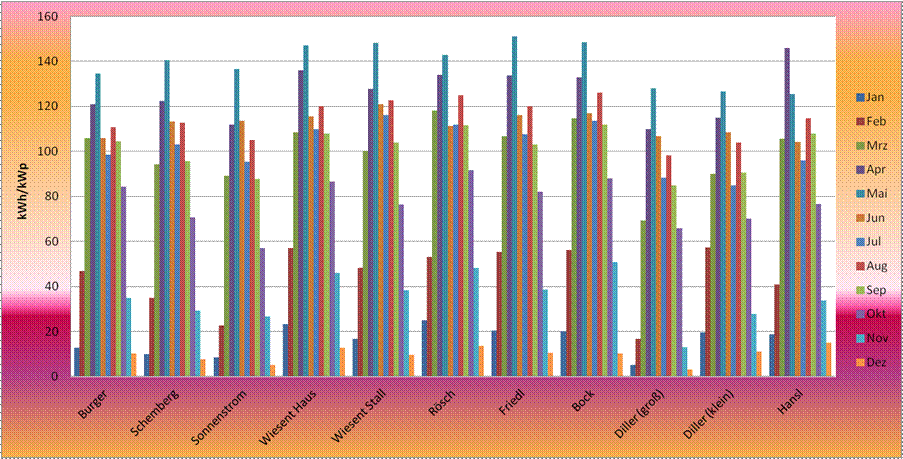Select the Okt legend entry

tap(875, 313)
